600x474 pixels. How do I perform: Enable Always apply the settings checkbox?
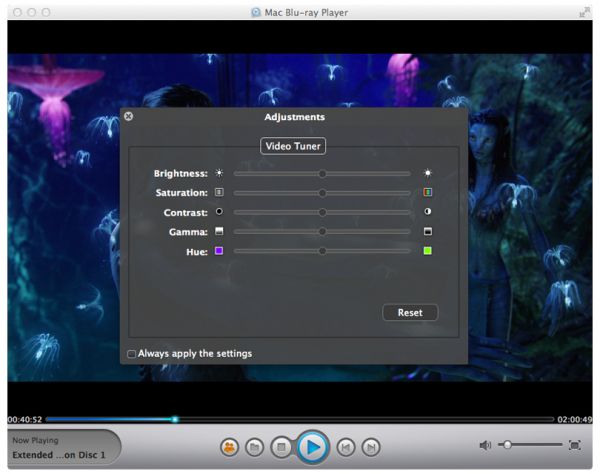pos(131,354)
